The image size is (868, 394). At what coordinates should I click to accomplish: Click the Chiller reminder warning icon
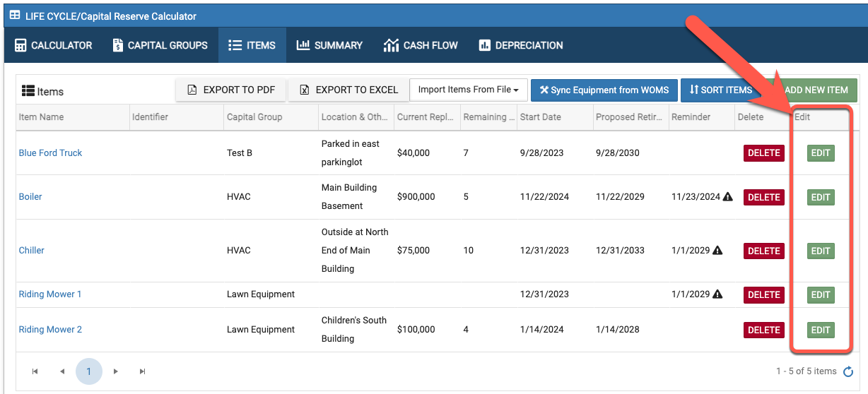[x=717, y=251]
